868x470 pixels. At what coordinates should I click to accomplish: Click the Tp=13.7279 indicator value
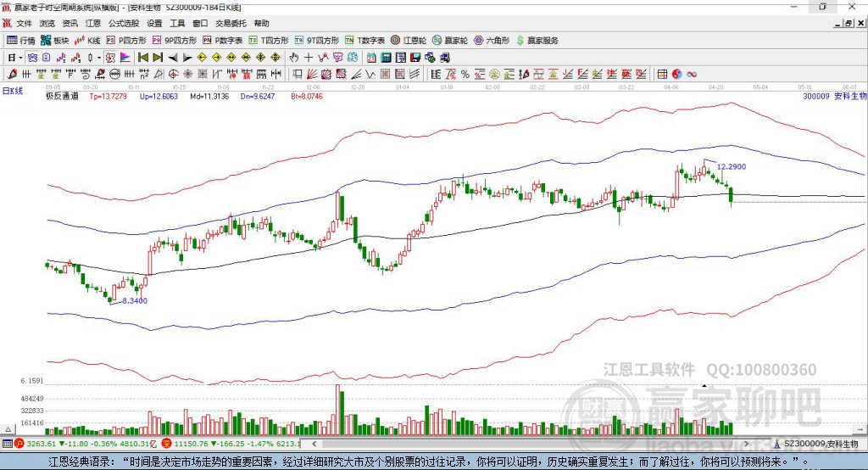(x=108, y=96)
